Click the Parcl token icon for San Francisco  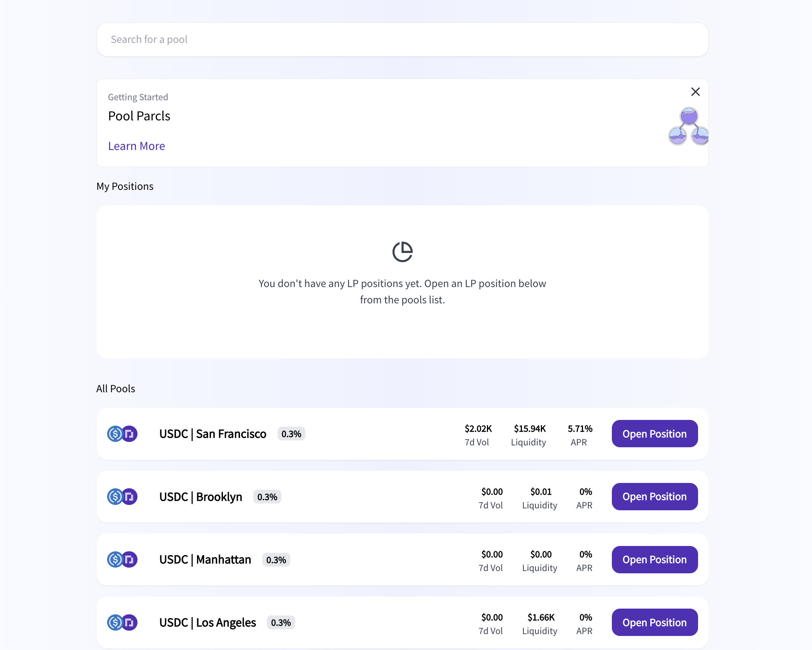coord(130,434)
